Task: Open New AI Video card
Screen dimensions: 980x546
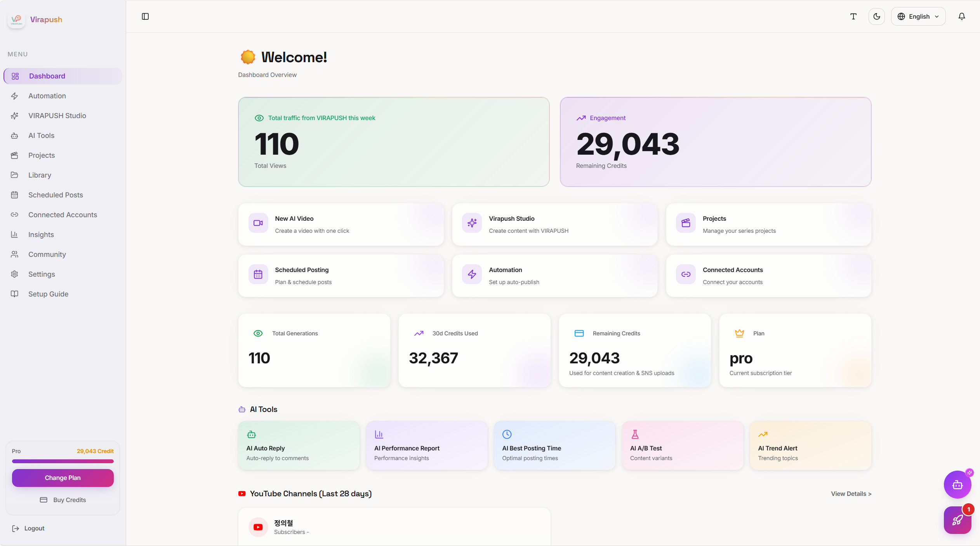Action: (341, 224)
